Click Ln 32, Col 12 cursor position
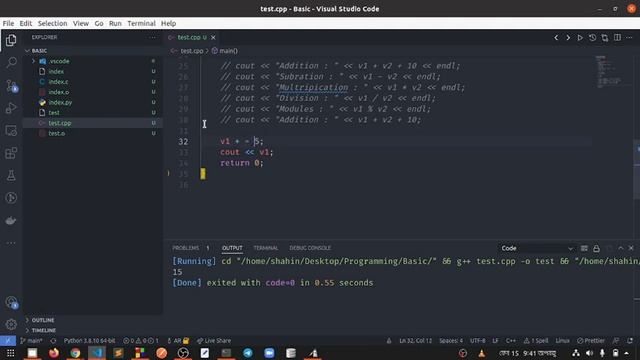 (415, 340)
